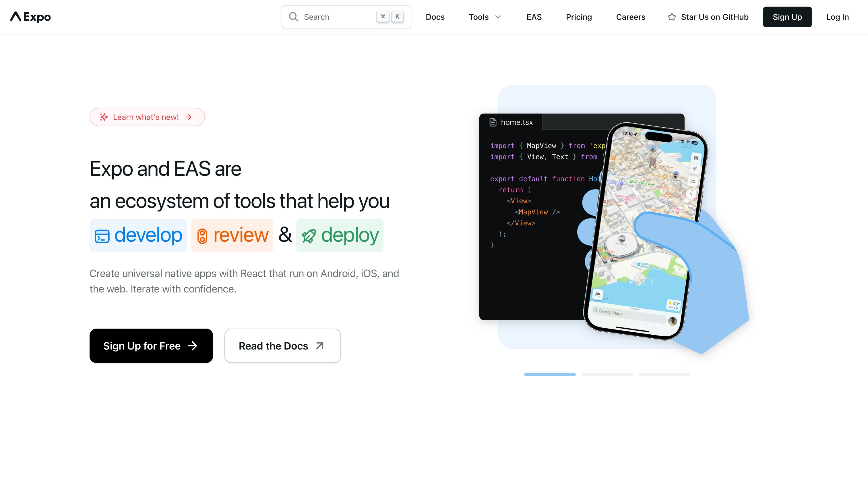Focus the Search input field
Image resolution: width=868 pixels, height=480 pixels.
click(x=346, y=17)
